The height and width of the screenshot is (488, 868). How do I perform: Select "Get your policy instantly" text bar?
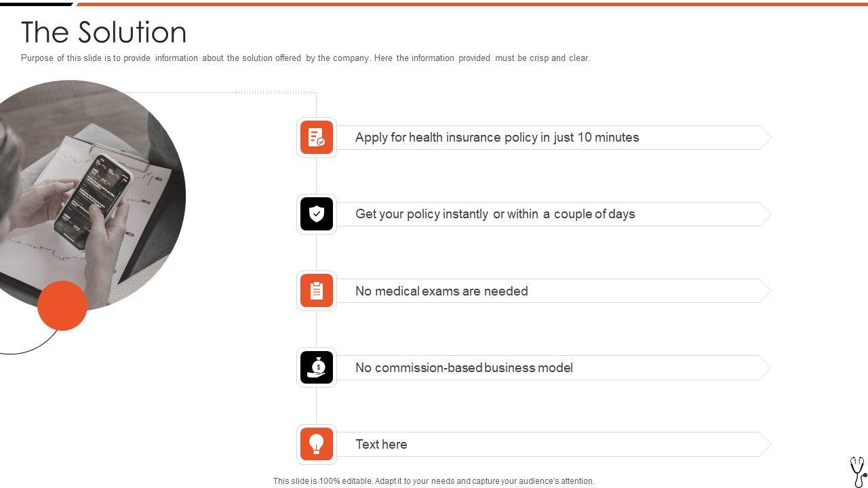point(495,214)
